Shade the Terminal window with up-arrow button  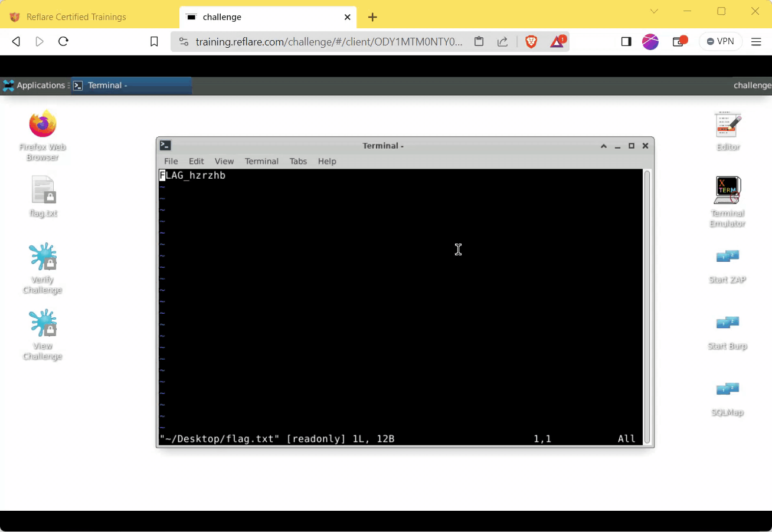click(604, 146)
